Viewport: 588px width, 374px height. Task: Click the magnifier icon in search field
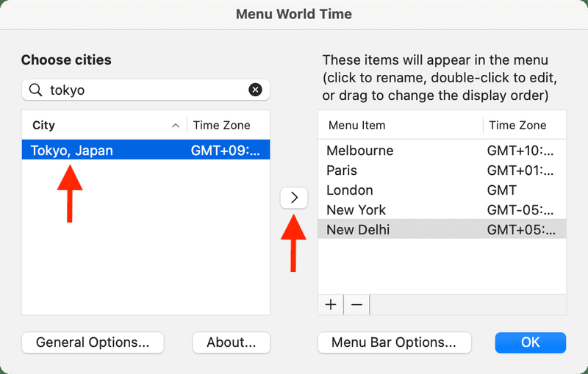pyautogui.click(x=35, y=90)
